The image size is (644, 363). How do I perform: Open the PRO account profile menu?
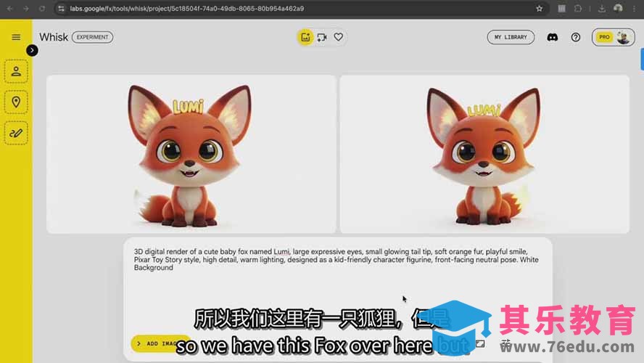point(613,37)
